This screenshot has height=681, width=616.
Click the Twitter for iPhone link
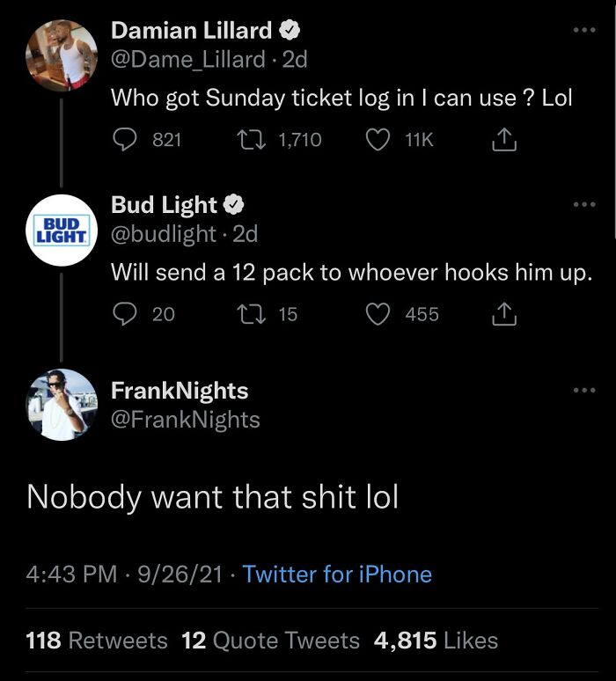pos(337,574)
